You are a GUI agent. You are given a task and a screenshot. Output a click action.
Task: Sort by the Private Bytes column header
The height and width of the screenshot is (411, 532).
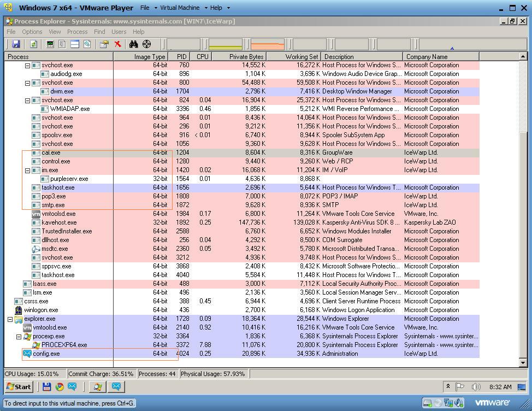239,57
